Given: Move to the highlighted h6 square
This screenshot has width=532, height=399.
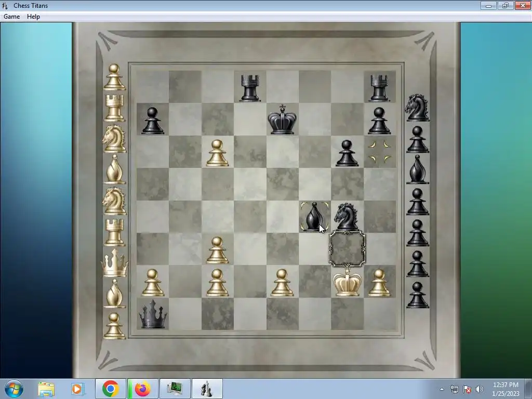Looking at the screenshot, I should point(380,152).
